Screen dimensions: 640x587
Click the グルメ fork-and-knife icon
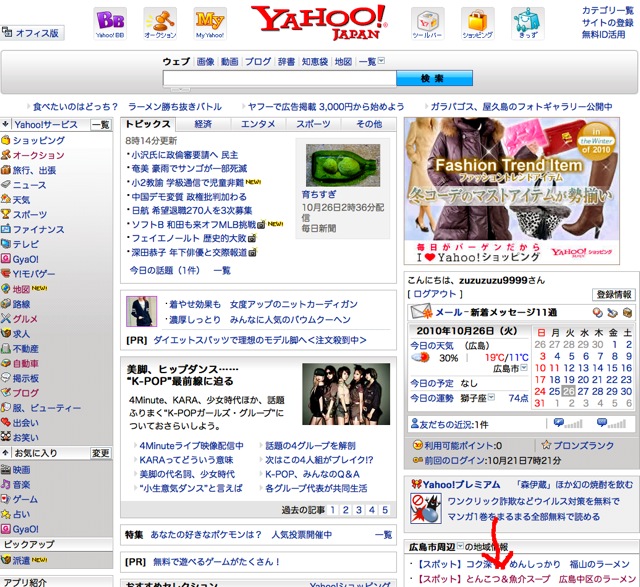pos(5,319)
